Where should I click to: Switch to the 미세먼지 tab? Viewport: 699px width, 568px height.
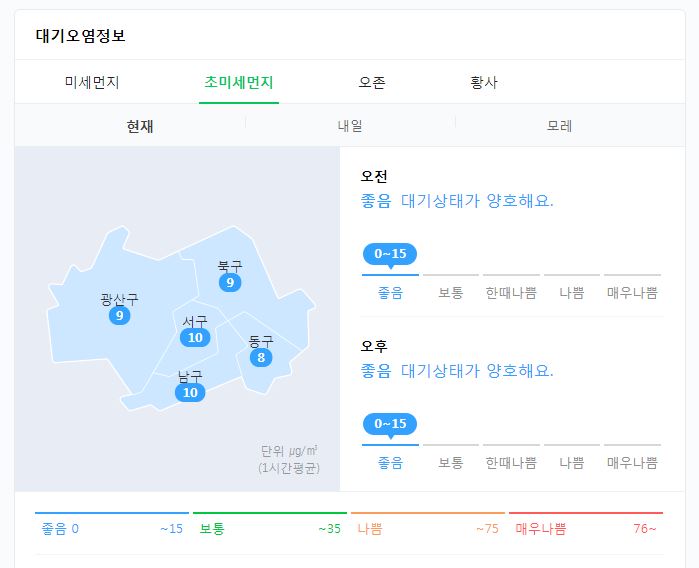click(92, 82)
